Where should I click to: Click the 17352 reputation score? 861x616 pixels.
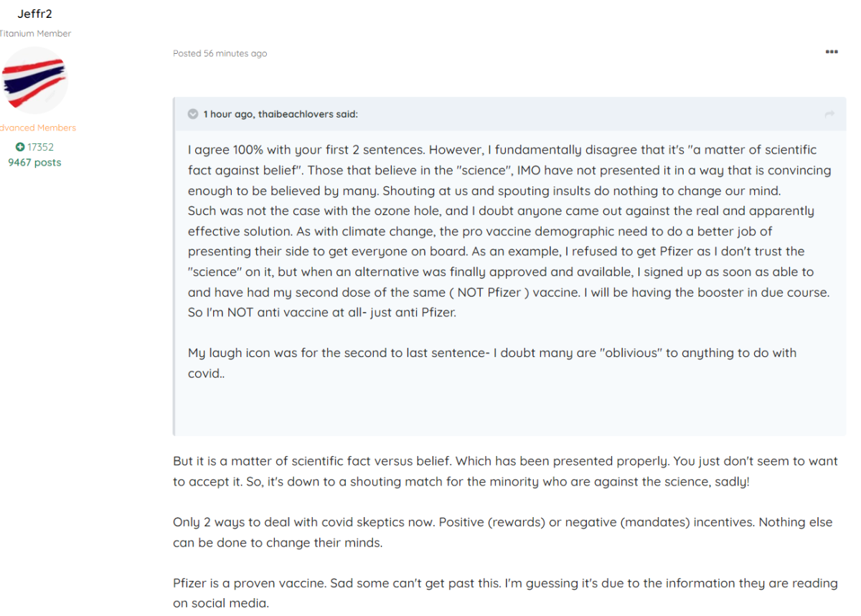(40, 147)
